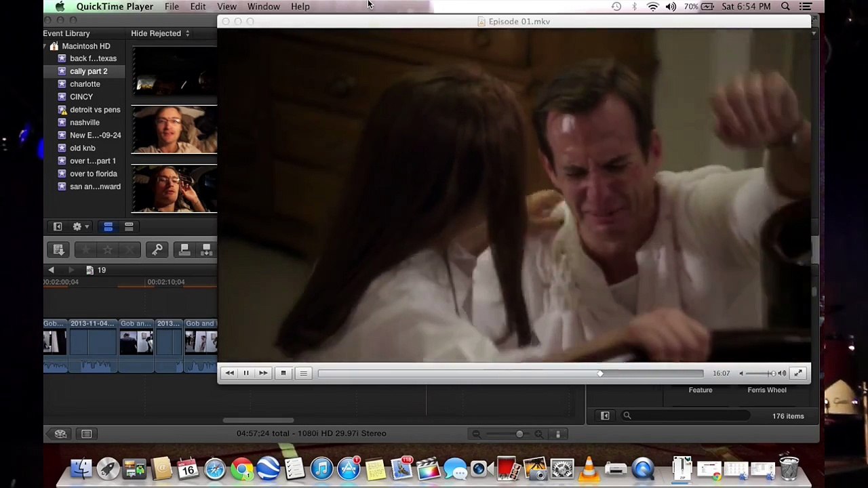Open the Help menu
Viewport: 868px width, 488px height.
pos(300,7)
